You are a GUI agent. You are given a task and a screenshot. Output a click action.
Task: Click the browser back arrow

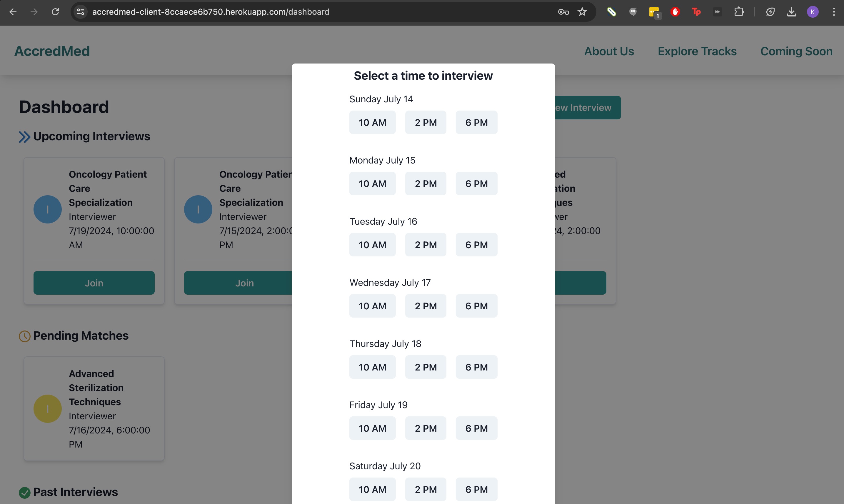tap(13, 12)
